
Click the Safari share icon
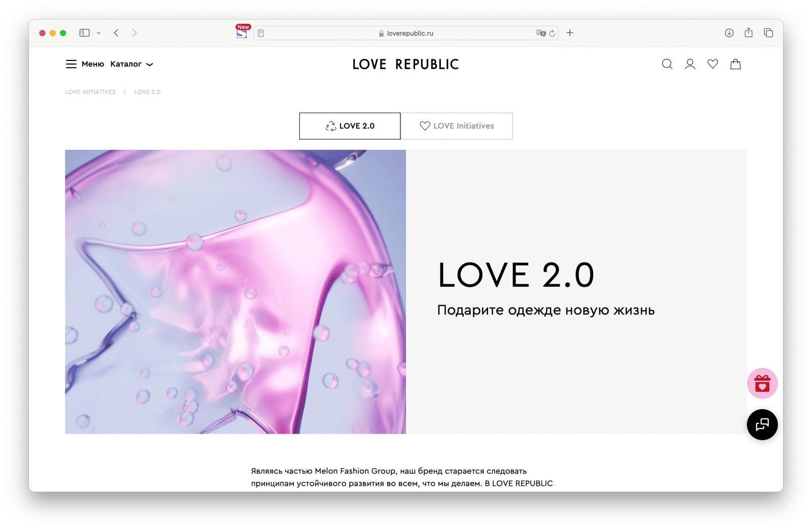(x=749, y=32)
